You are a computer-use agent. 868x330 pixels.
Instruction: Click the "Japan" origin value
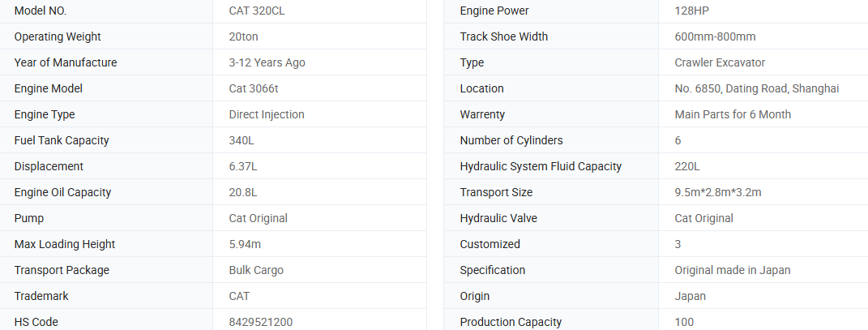click(691, 297)
